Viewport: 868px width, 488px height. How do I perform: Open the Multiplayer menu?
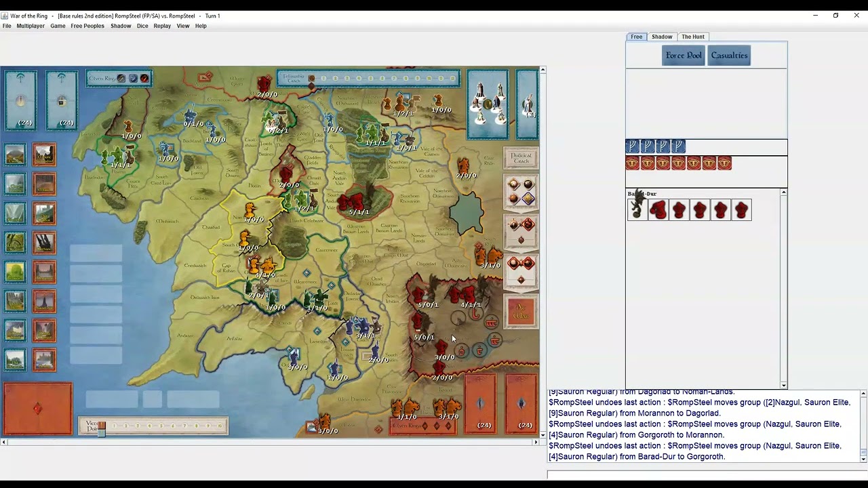click(x=31, y=26)
